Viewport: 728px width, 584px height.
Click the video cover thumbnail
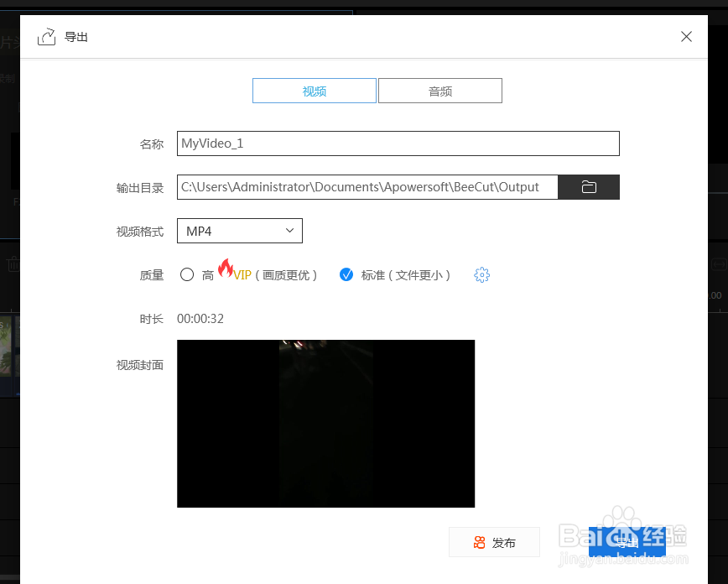tap(326, 424)
